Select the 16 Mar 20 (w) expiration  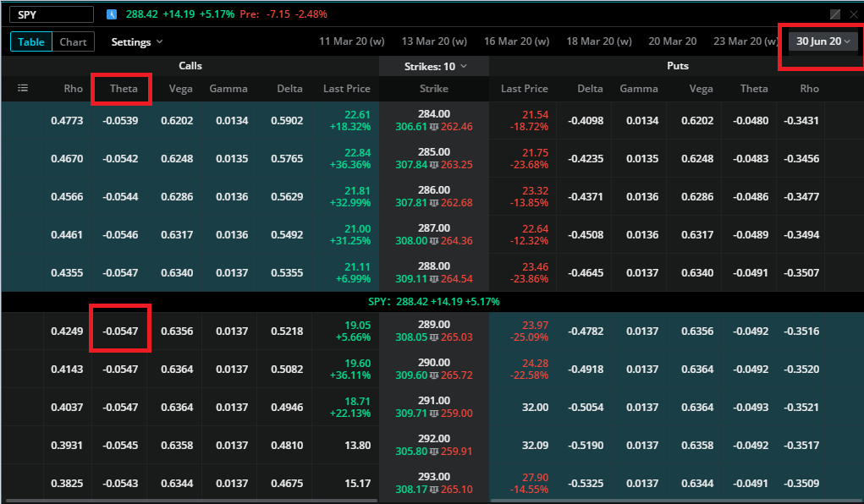tap(516, 41)
